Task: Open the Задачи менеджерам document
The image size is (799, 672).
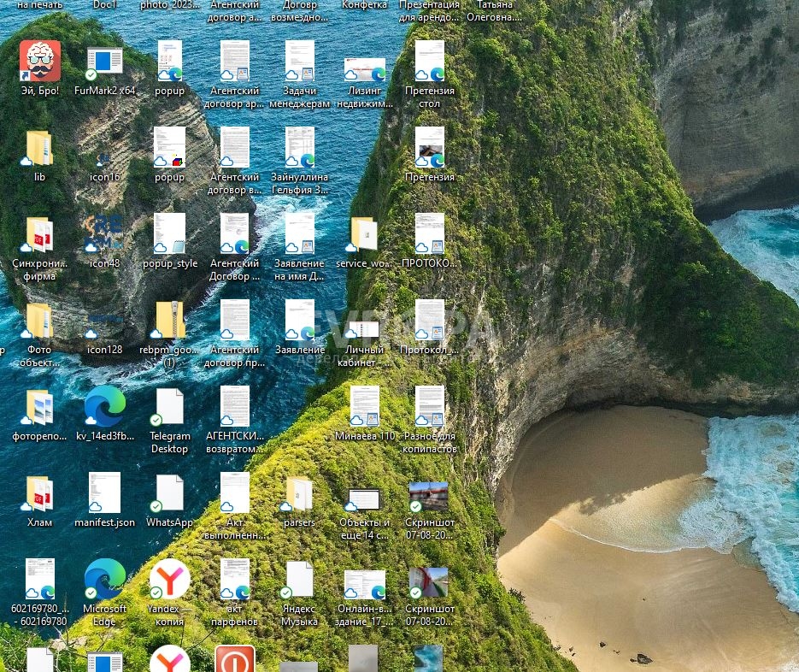Action: pos(299,62)
